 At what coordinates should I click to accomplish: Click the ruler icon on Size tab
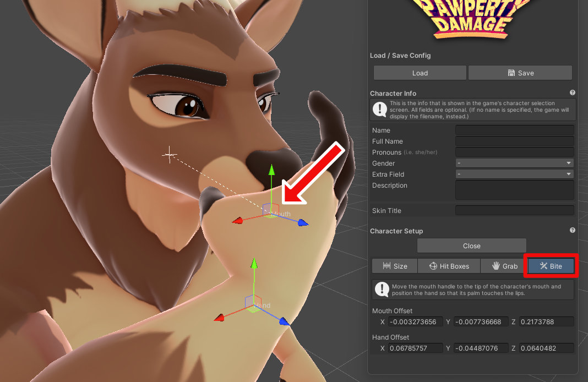[x=386, y=265]
